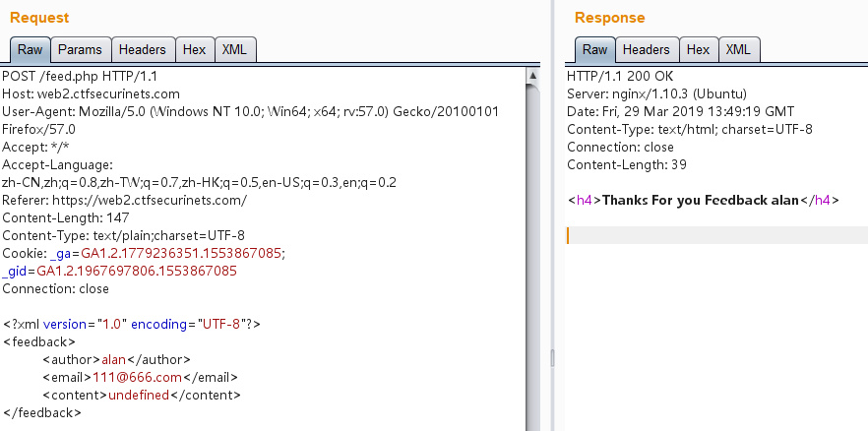Open the Response Hex tab
Viewport: 868px width, 431px height.
pos(698,49)
